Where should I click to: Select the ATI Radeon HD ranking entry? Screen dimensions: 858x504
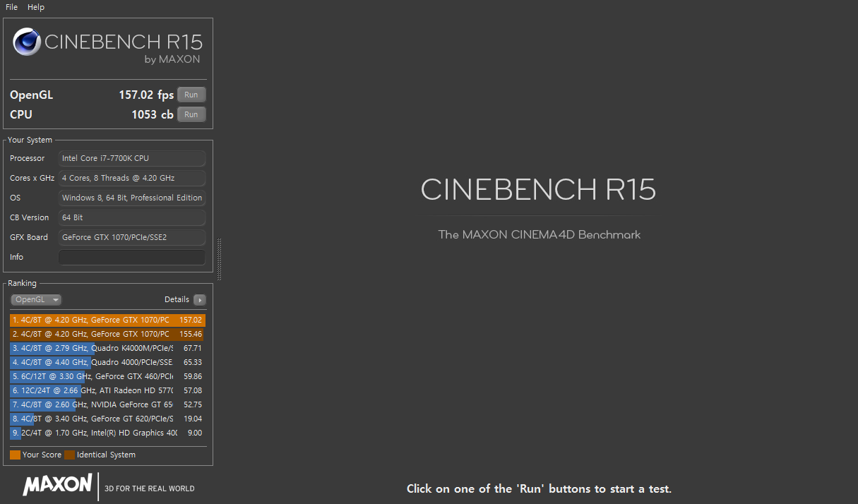coord(107,390)
